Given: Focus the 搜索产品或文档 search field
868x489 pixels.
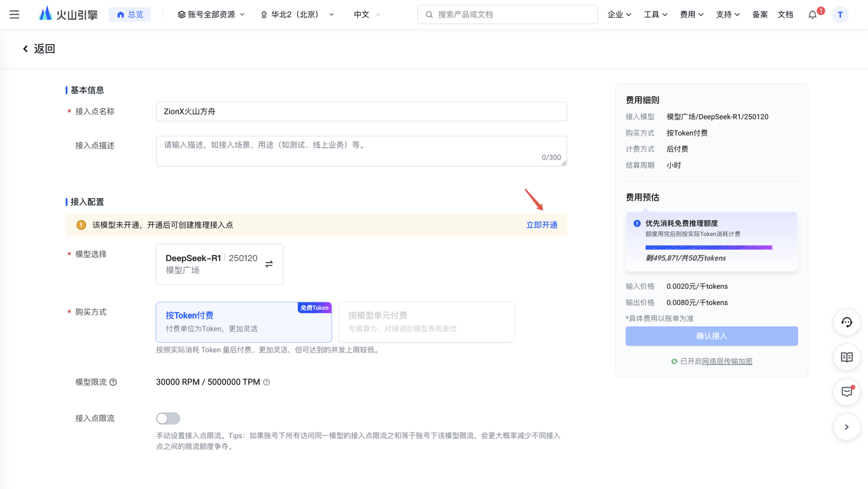Looking at the screenshot, I should coord(507,14).
